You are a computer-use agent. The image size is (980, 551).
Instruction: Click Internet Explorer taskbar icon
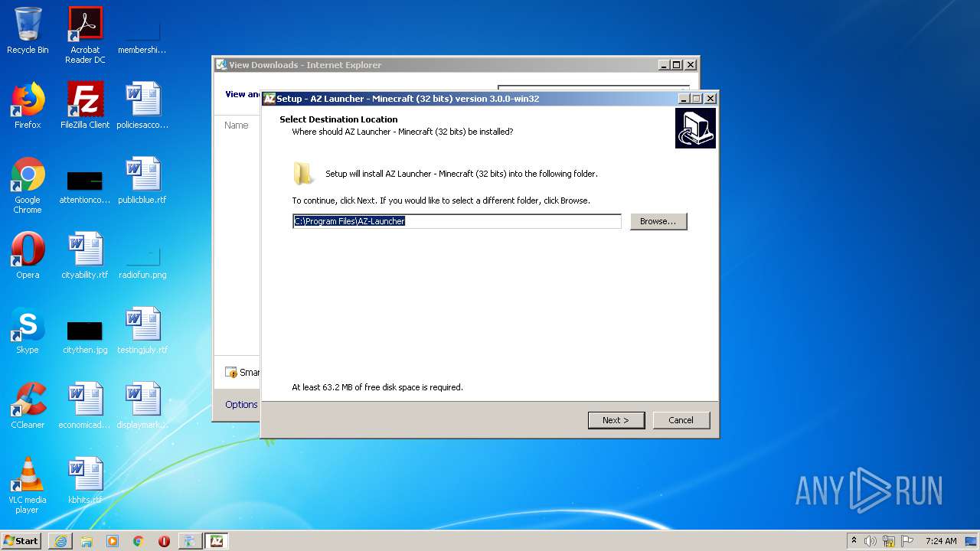60,541
